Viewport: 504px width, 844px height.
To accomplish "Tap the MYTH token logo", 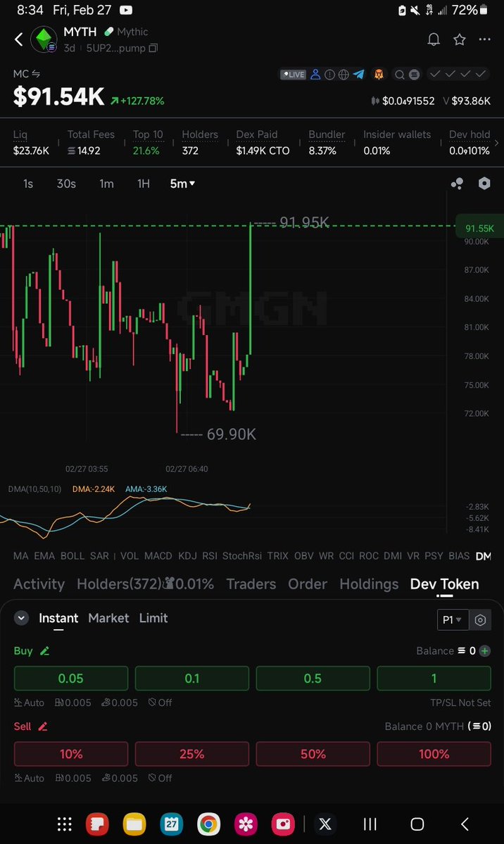I will click(x=44, y=39).
